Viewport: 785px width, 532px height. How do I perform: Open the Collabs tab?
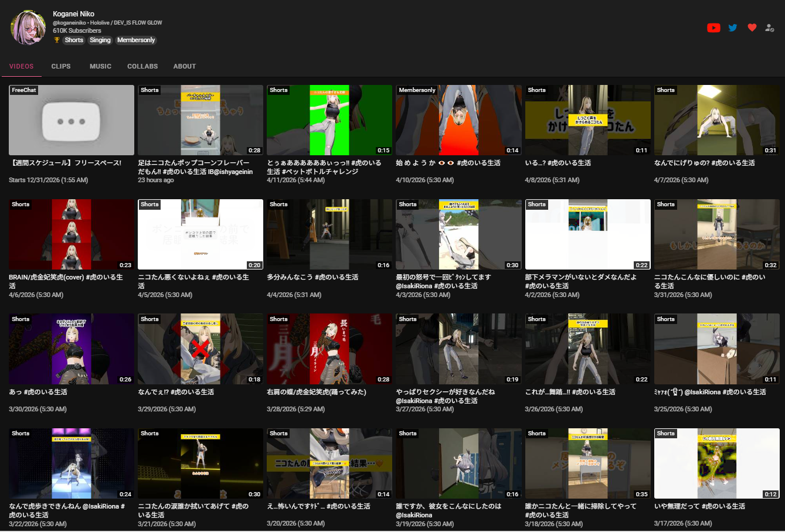pos(142,66)
